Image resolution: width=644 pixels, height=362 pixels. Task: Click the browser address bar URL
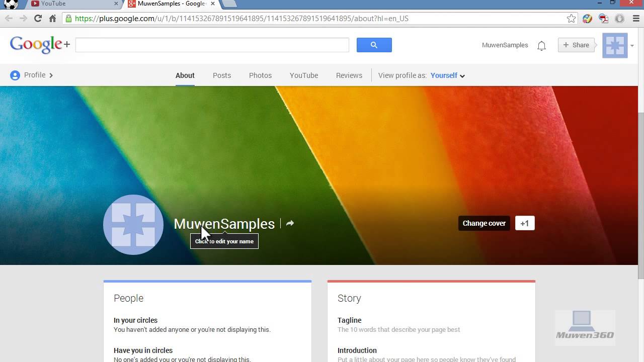(242, 19)
